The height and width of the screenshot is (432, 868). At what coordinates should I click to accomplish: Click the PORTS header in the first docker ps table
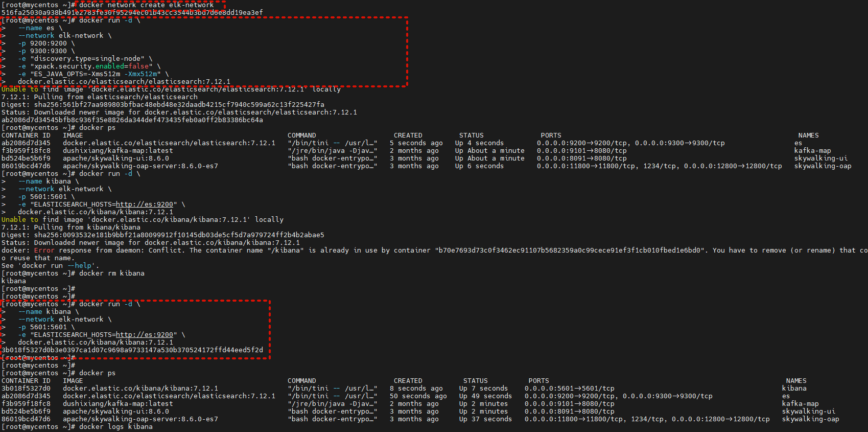(x=551, y=135)
